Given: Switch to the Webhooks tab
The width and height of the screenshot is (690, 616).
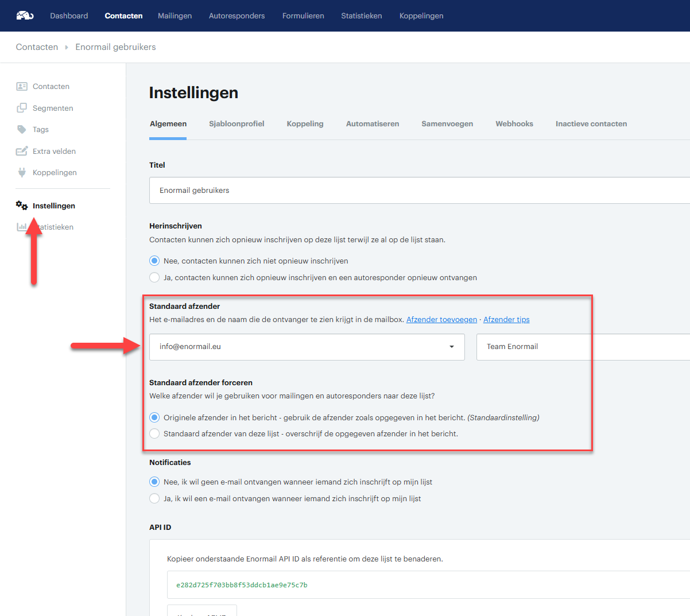Looking at the screenshot, I should pos(514,123).
